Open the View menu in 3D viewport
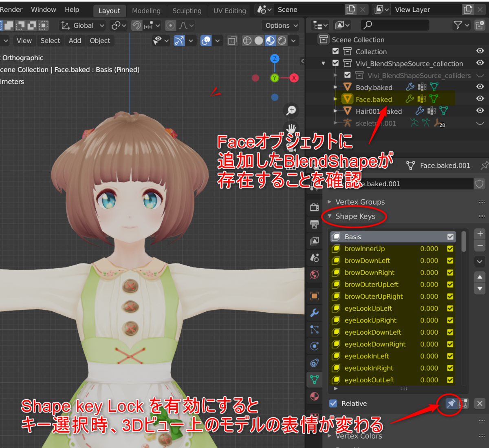This screenshot has height=448, width=489. pyautogui.click(x=24, y=40)
